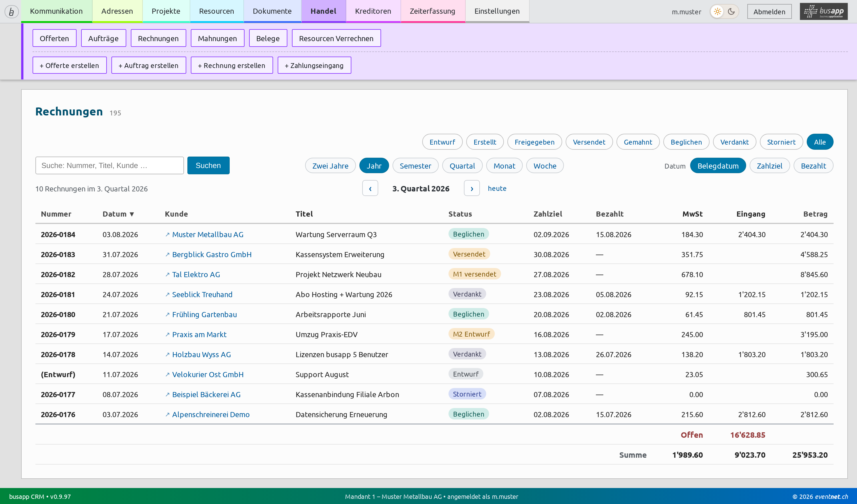Switch to light theme sun icon
Image resolution: width=857 pixels, height=504 pixels.
pyautogui.click(x=718, y=11)
